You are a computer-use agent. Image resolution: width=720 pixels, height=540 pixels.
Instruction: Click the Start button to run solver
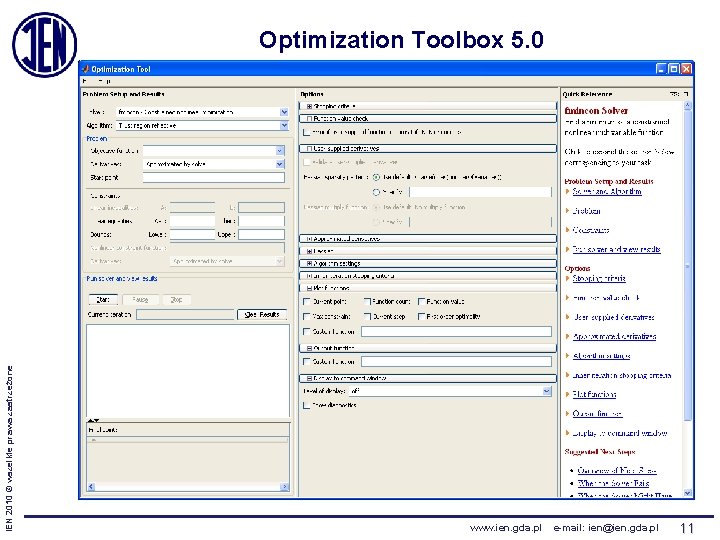click(x=103, y=299)
